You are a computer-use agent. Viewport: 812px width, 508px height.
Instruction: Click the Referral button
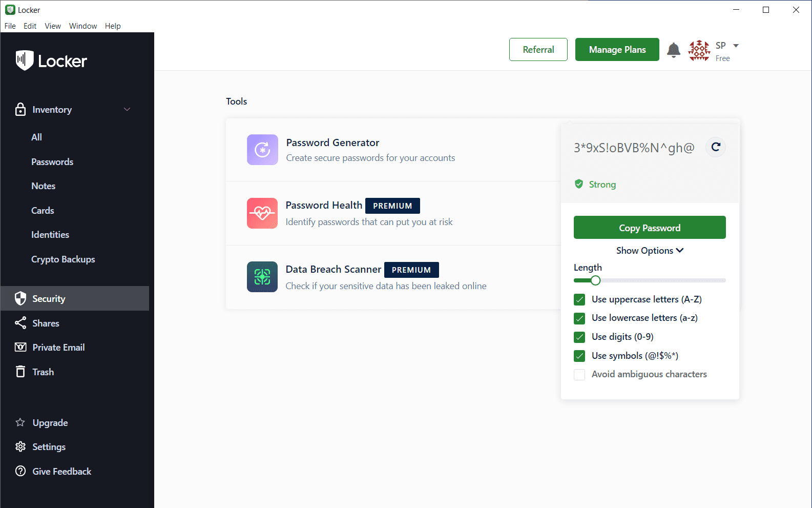tap(538, 49)
